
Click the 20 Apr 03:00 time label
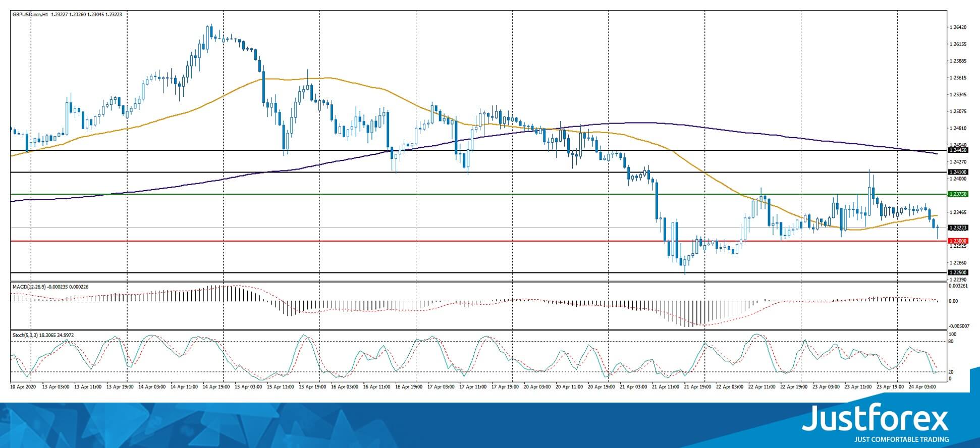tap(537, 386)
